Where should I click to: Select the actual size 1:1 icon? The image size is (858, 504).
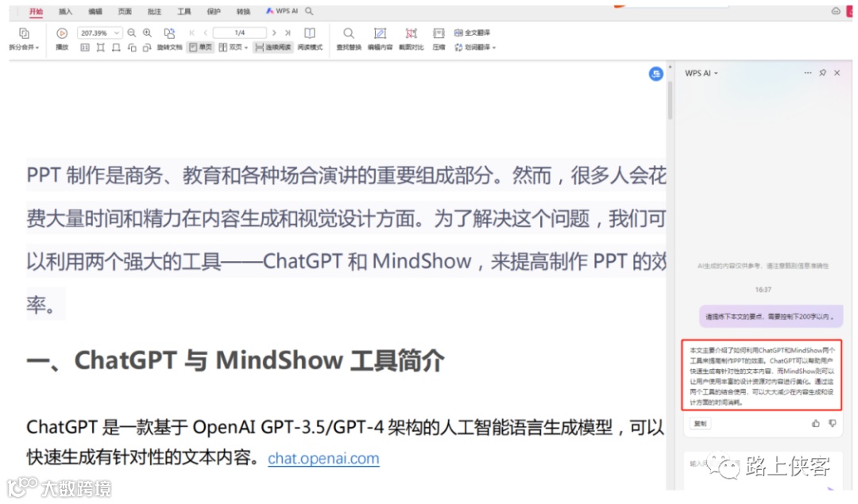(x=85, y=48)
